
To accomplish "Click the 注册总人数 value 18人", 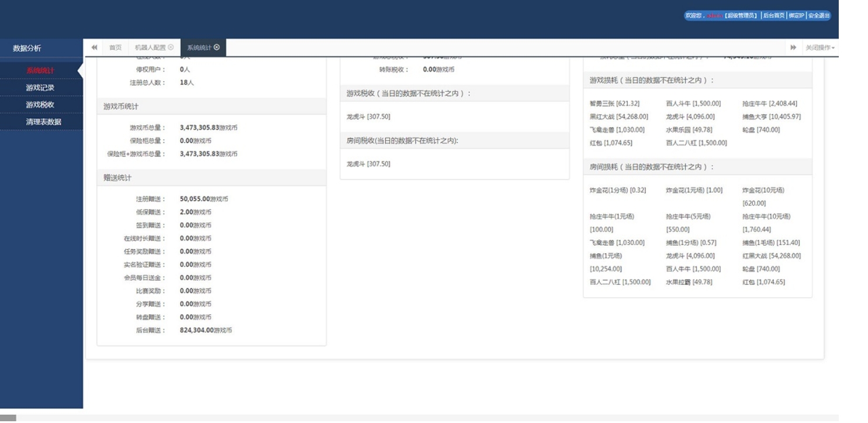I will pyautogui.click(x=187, y=82).
